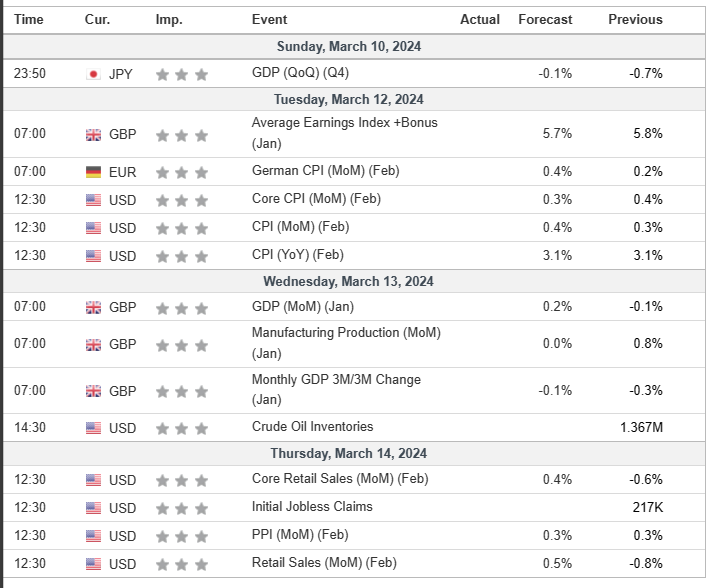This screenshot has height=588, width=715.
Task: Click the Forecast column header
Action: coord(545,19)
